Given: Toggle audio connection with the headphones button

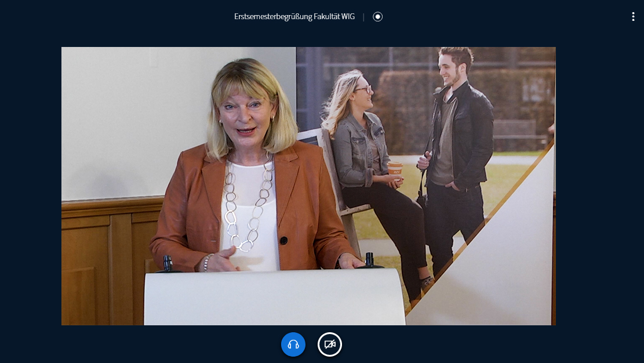Looking at the screenshot, I should 293,344.
